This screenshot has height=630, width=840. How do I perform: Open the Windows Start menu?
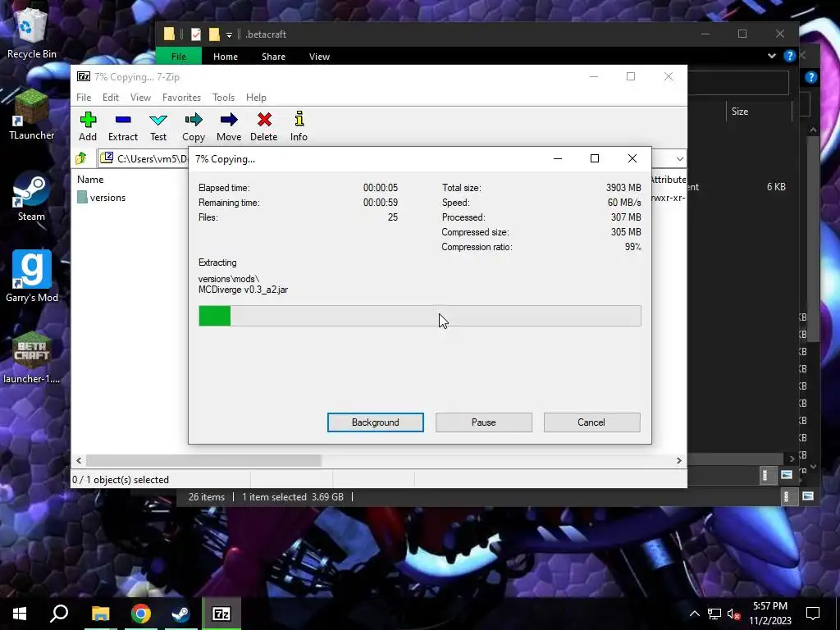(x=20, y=614)
